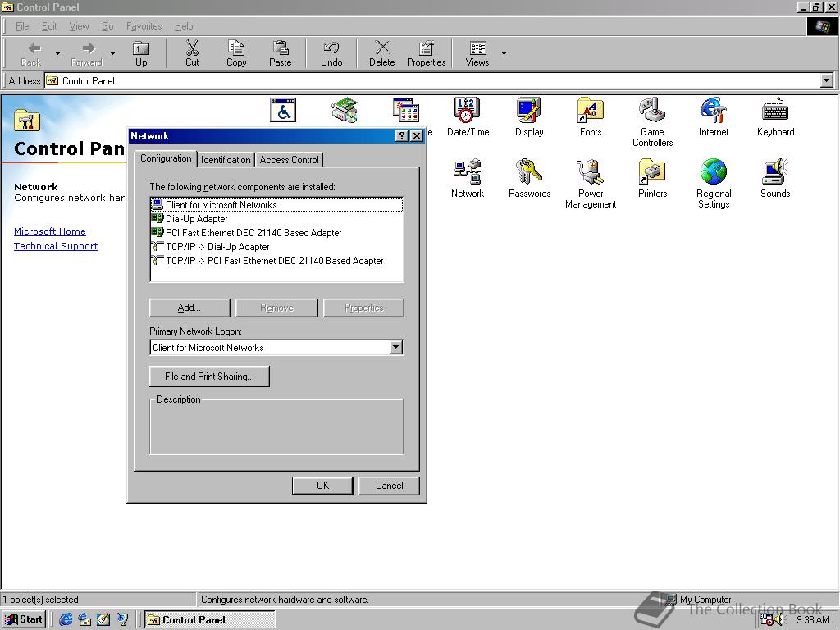840x630 pixels.
Task: Click the Forward toolbar button
Action: tap(86, 53)
